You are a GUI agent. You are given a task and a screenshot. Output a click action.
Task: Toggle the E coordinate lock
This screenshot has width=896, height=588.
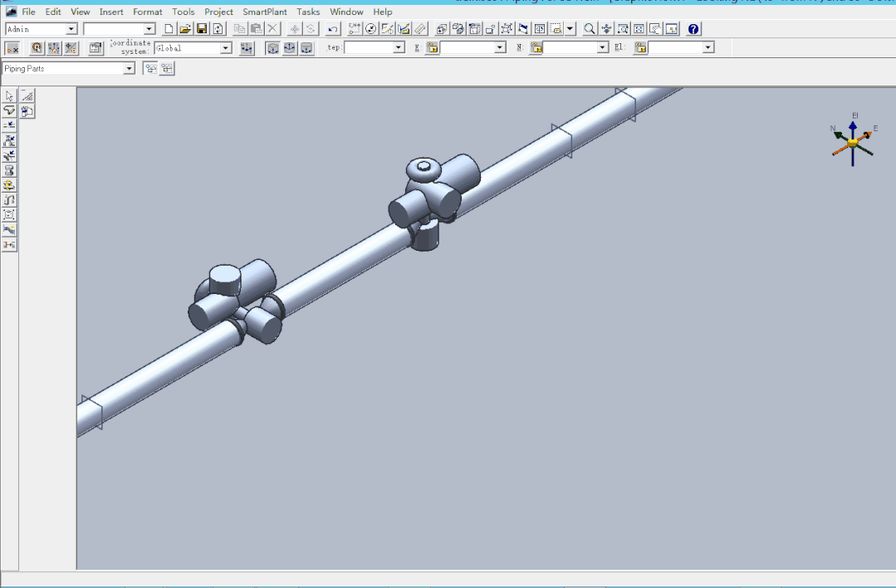432,48
